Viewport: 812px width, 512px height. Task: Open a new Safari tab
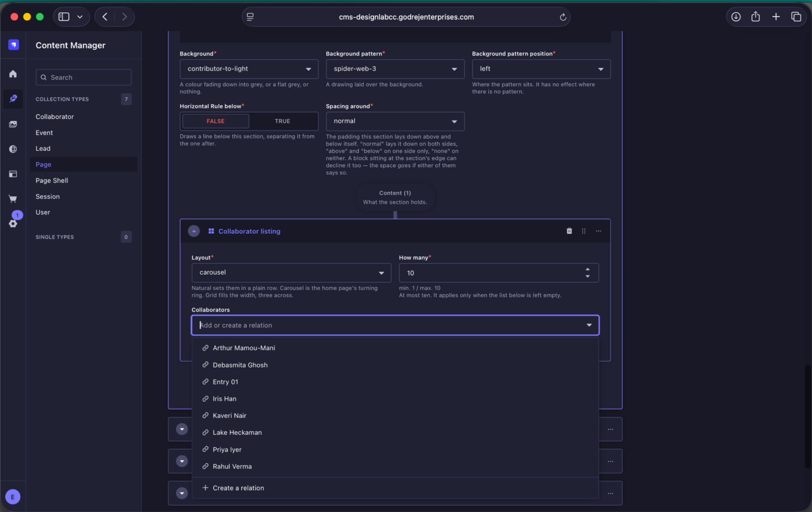click(776, 17)
